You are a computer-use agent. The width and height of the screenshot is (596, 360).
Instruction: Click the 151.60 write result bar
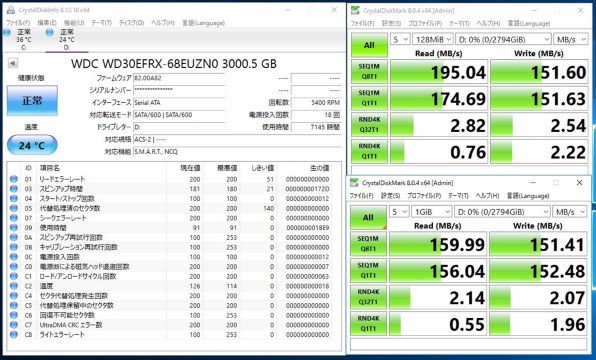point(539,71)
